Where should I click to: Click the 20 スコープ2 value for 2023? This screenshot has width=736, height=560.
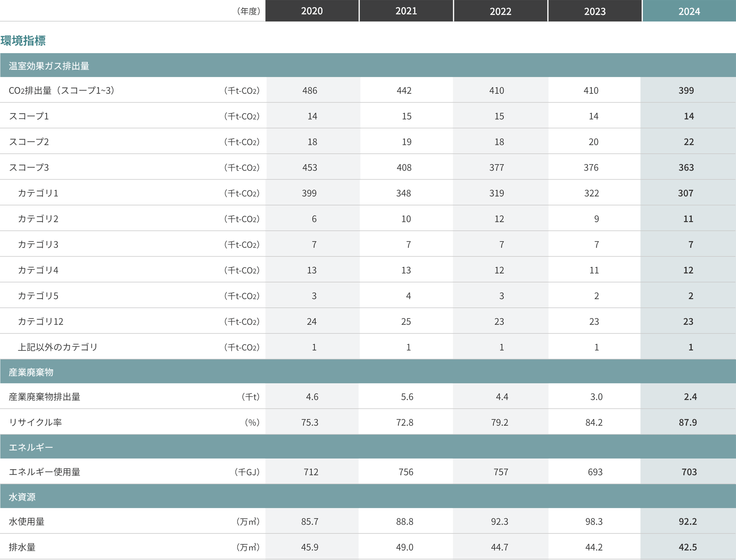(x=594, y=142)
